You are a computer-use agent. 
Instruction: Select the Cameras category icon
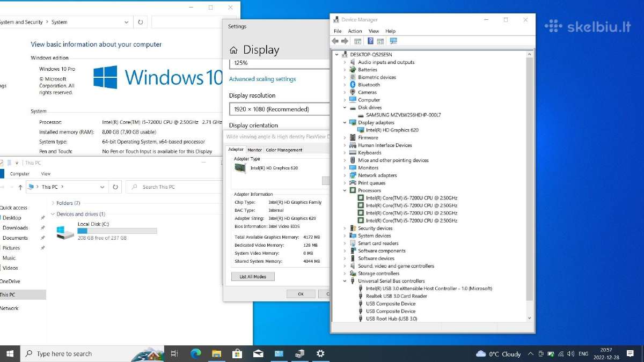[x=353, y=92]
